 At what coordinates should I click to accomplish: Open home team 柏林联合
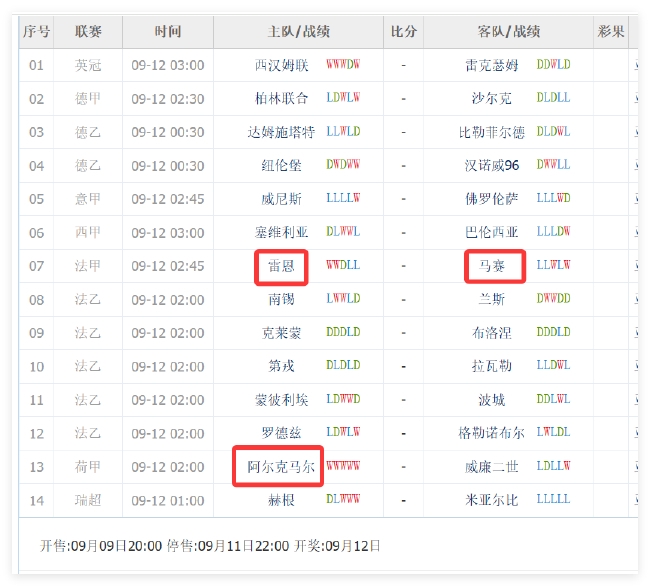(281, 99)
